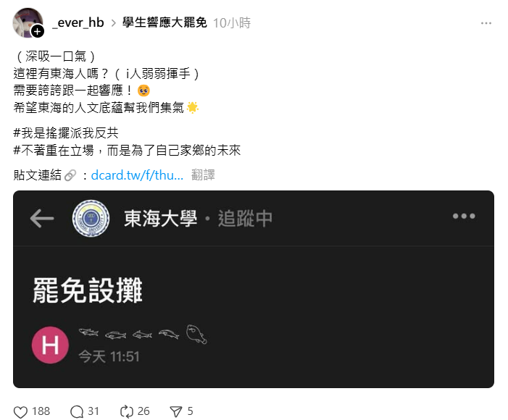Open comments via the speech bubble icon
The width and height of the screenshot is (508, 420).
77,411
